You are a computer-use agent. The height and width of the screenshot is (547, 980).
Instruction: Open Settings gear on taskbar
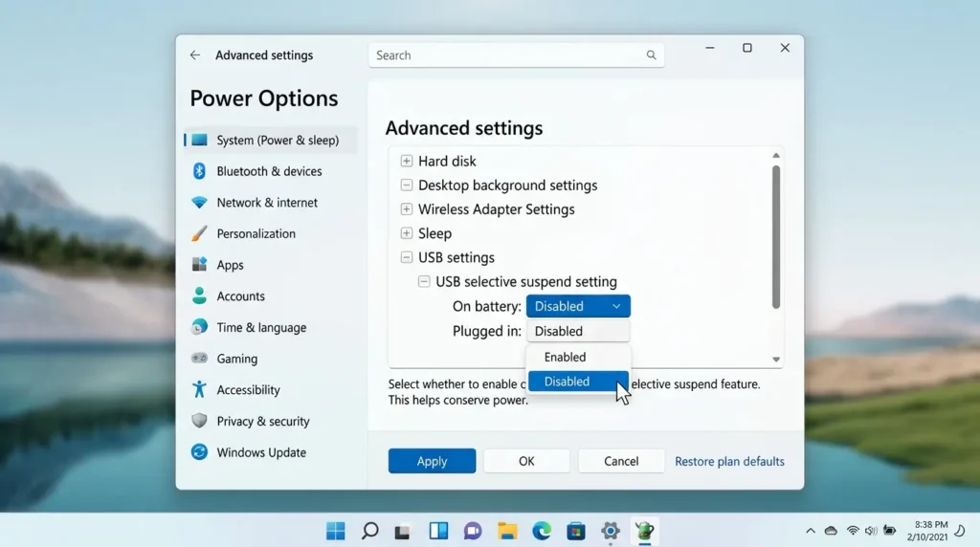click(611, 531)
